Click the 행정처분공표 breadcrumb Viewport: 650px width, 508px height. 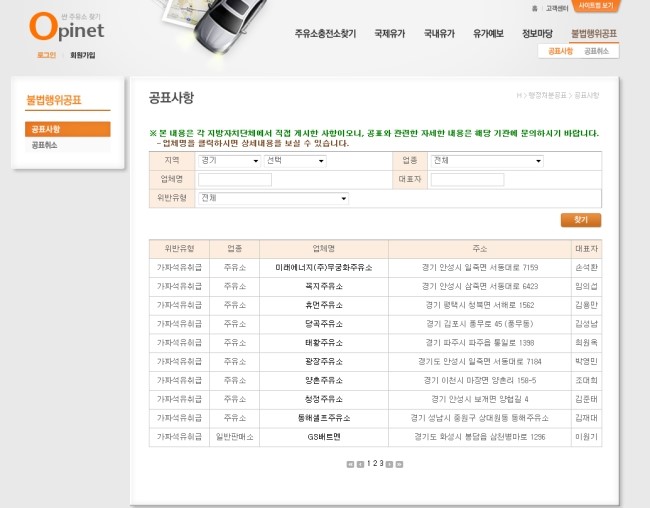[x=547, y=95]
